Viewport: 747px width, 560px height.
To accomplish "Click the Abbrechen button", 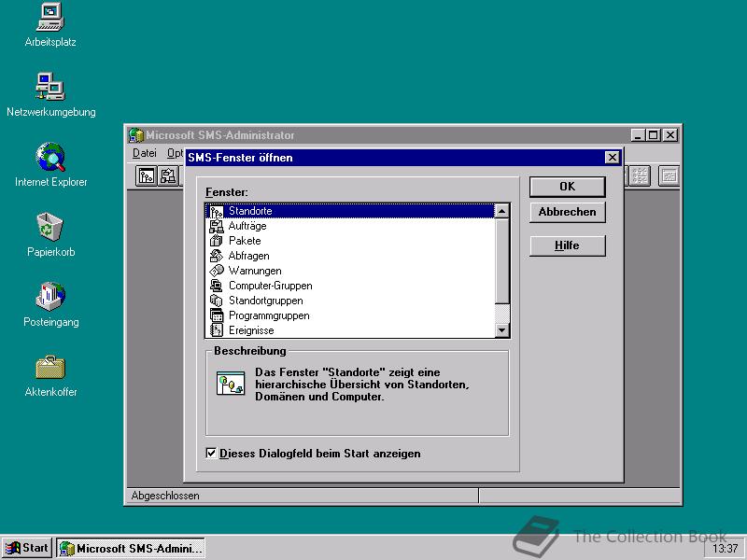I will pos(568,212).
